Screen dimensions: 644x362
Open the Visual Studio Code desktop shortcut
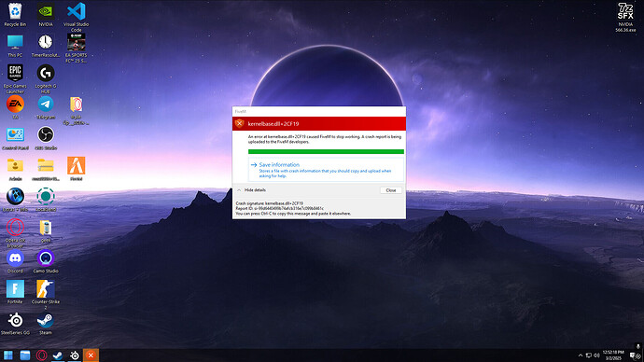pyautogui.click(x=76, y=17)
